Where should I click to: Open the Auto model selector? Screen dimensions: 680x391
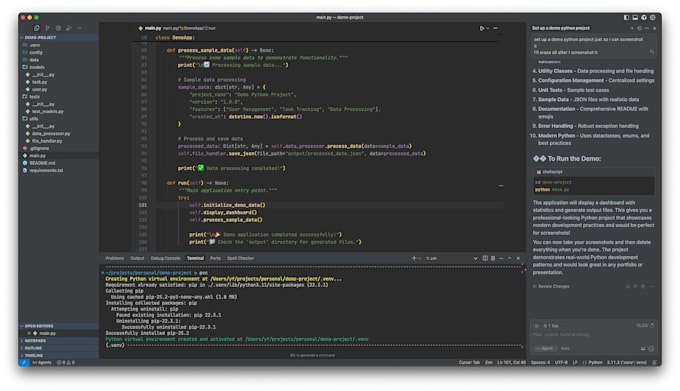click(x=566, y=349)
